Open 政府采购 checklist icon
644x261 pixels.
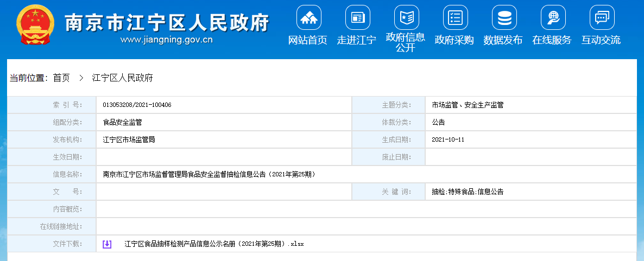click(x=456, y=17)
